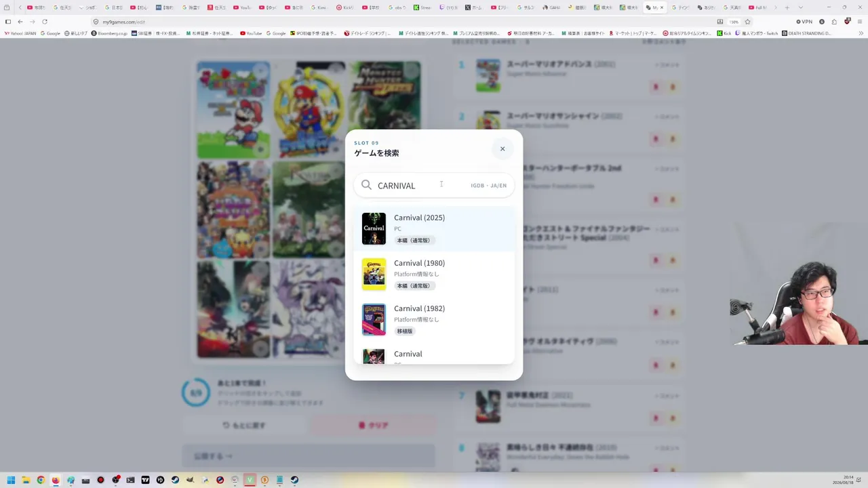Click the 本編（通常版） tag under Carnival (1980)
This screenshot has height=488, width=868.
(x=414, y=286)
